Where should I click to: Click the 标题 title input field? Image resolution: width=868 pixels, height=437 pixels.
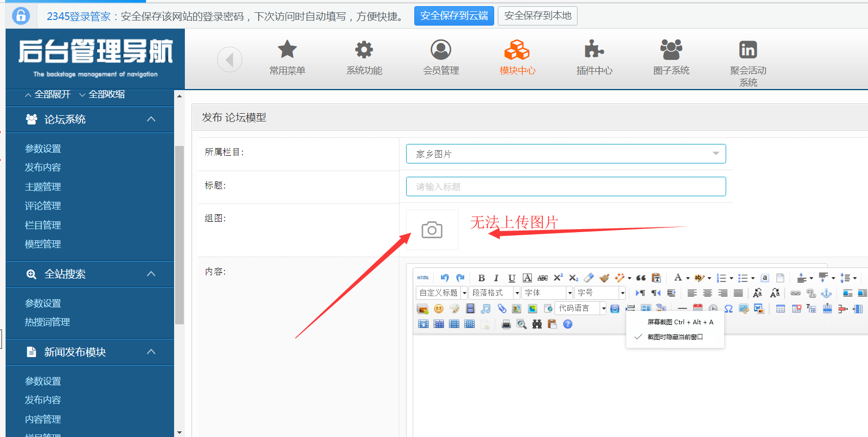(x=565, y=186)
